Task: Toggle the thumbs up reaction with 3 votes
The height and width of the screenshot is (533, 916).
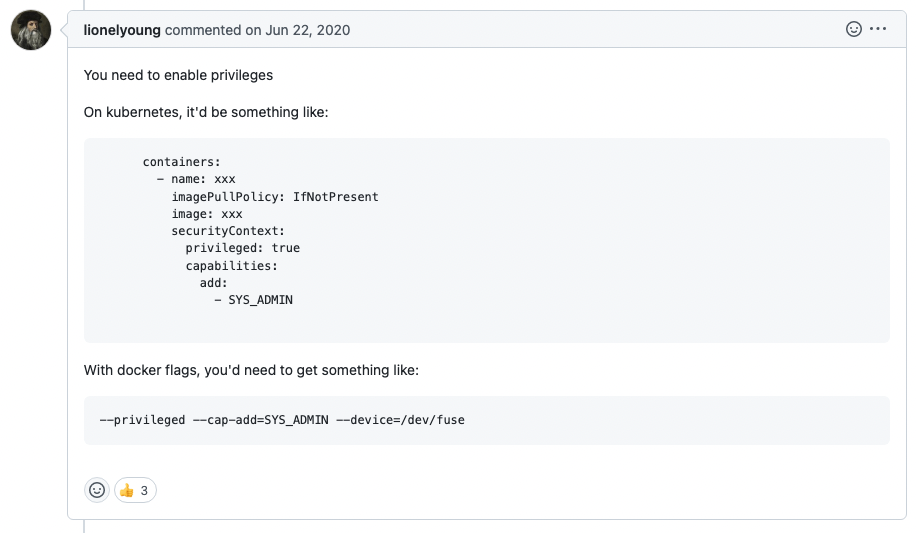Action: click(135, 490)
